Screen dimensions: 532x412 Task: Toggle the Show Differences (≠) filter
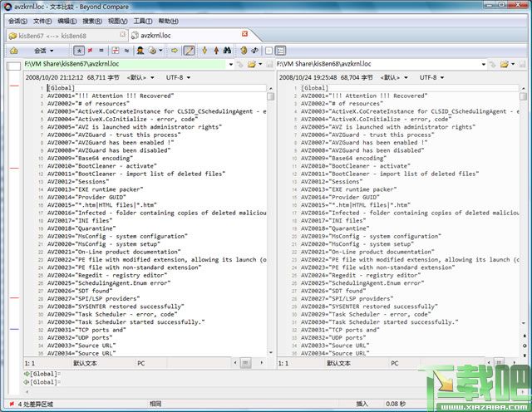(91, 51)
